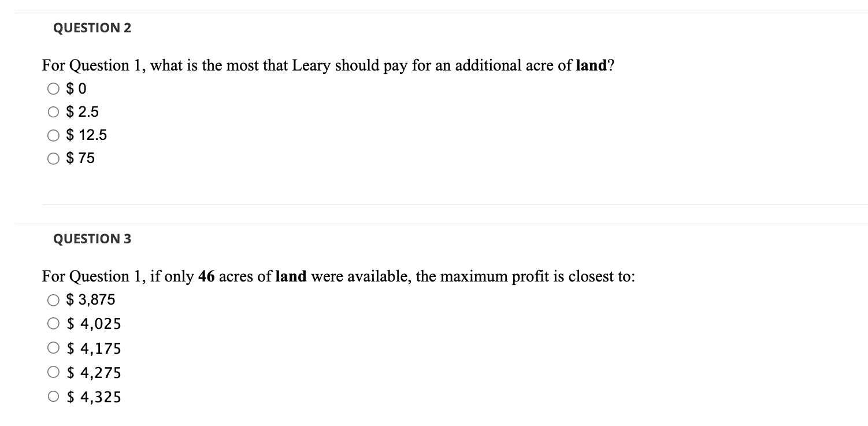Select the $ 4,325 radio button

(x=54, y=397)
